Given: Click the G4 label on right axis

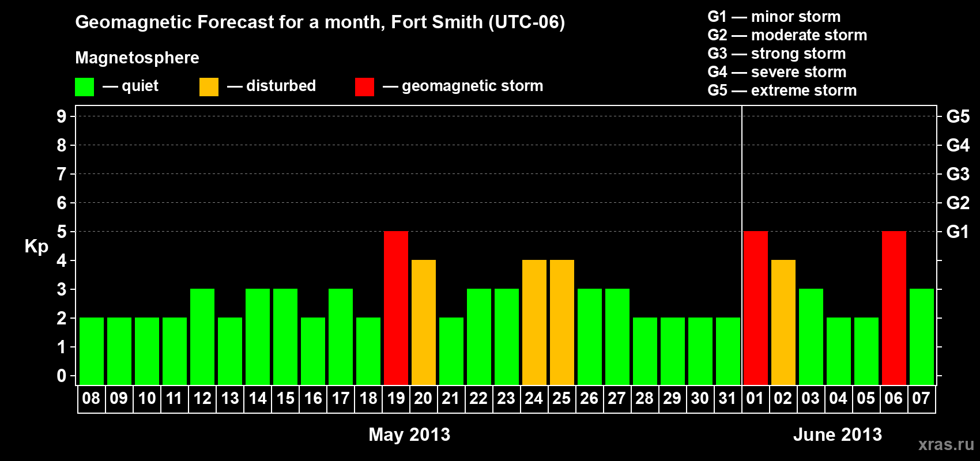Looking at the screenshot, I should [x=958, y=145].
